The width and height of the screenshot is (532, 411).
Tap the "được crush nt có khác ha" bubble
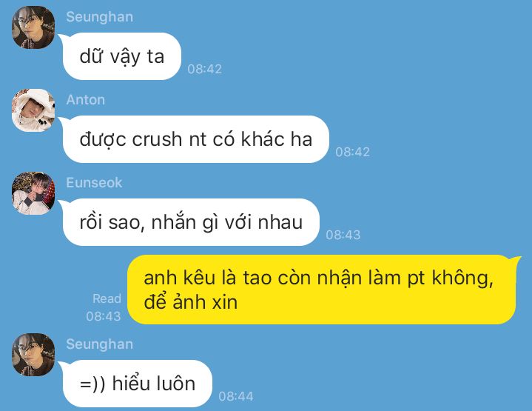click(196, 139)
